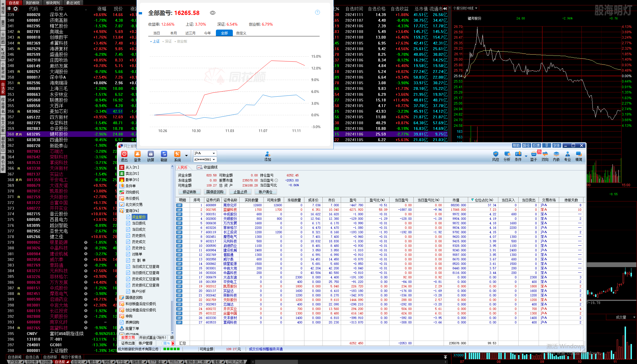Viewport: 637px width, 364px height.
Task: Switch to 专业 professional mode icon
Action: [x=567, y=156]
